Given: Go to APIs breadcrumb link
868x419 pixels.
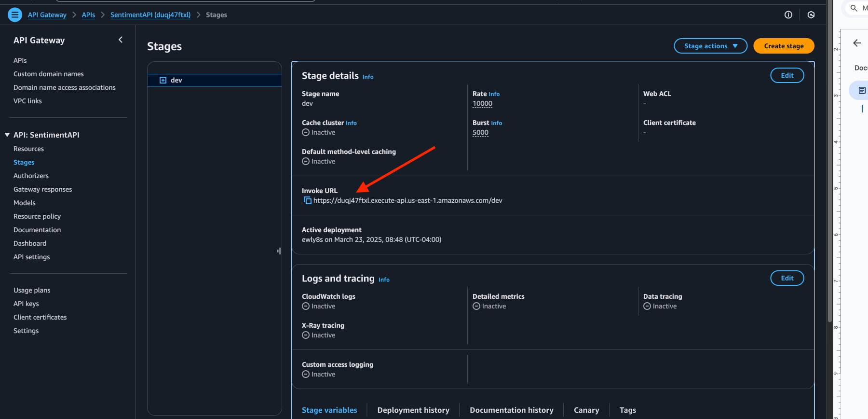Looking at the screenshot, I should coord(88,15).
